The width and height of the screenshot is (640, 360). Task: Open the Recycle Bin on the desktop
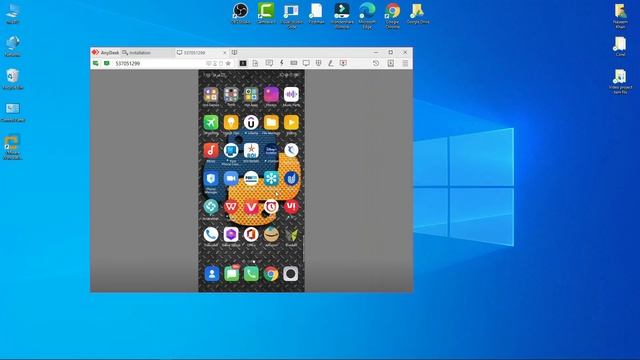(x=13, y=79)
